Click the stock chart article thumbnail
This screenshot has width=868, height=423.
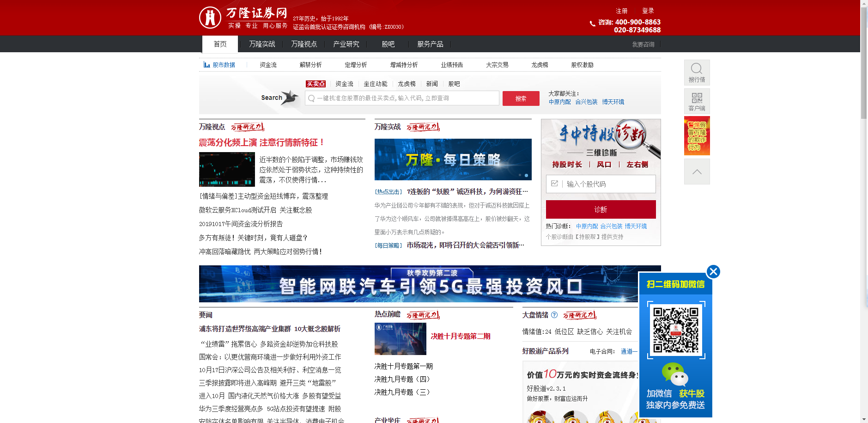[x=227, y=169]
